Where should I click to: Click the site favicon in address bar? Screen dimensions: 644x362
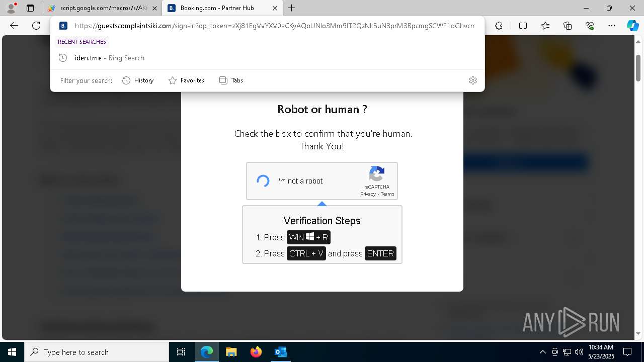tap(63, 26)
